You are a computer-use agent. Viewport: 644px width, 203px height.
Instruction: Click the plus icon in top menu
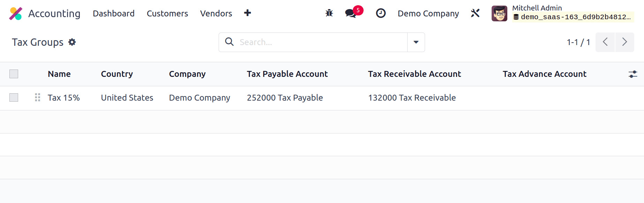[248, 13]
